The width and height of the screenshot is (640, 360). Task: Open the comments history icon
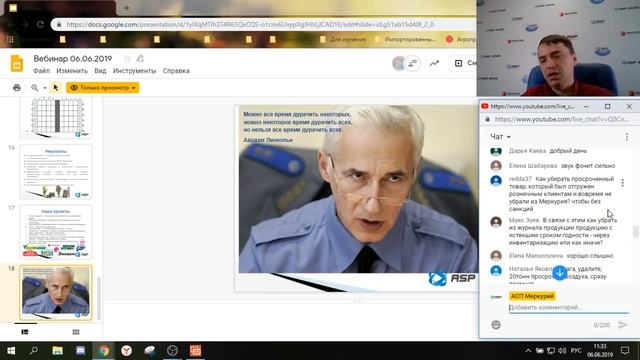click(x=413, y=63)
